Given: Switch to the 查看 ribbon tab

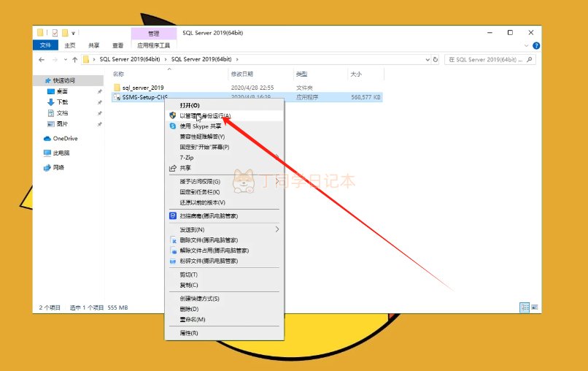Looking at the screenshot, I should click(x=117, y=45).
